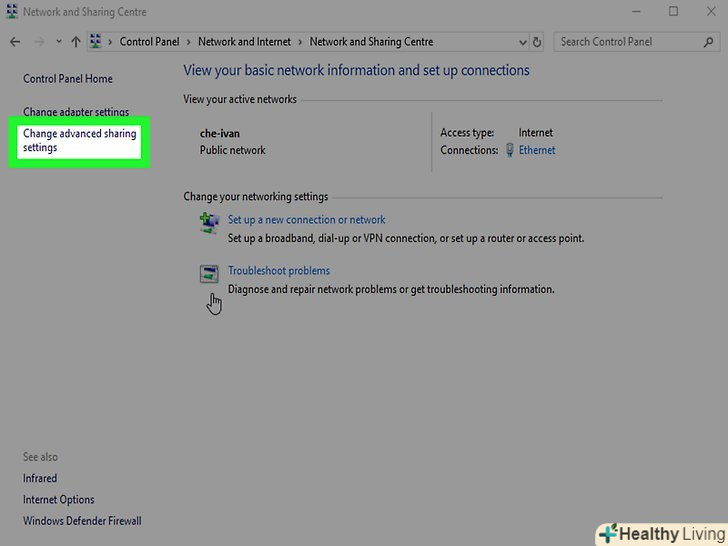Open Change advanced sharing settings
The image size is (728, 546).
click(x=79, y=141)
